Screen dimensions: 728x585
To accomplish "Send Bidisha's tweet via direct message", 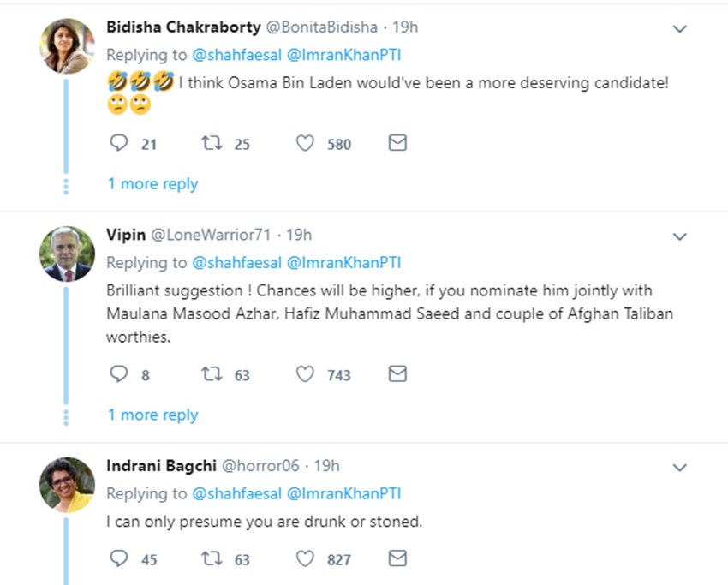I will coord(397,144).
